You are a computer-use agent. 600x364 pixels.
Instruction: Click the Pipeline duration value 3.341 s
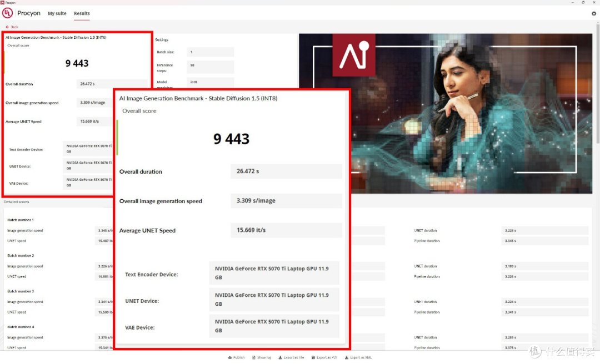click(x=544, y=312)
